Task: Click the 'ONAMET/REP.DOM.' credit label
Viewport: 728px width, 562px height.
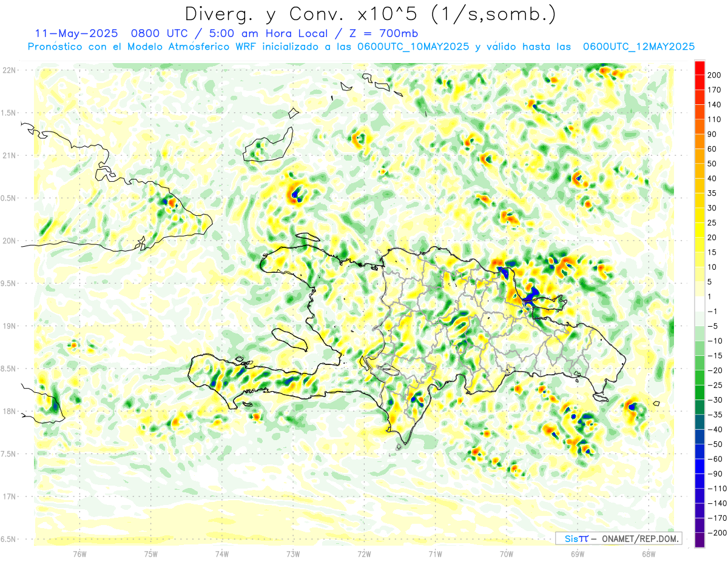Action: (639, 538)
